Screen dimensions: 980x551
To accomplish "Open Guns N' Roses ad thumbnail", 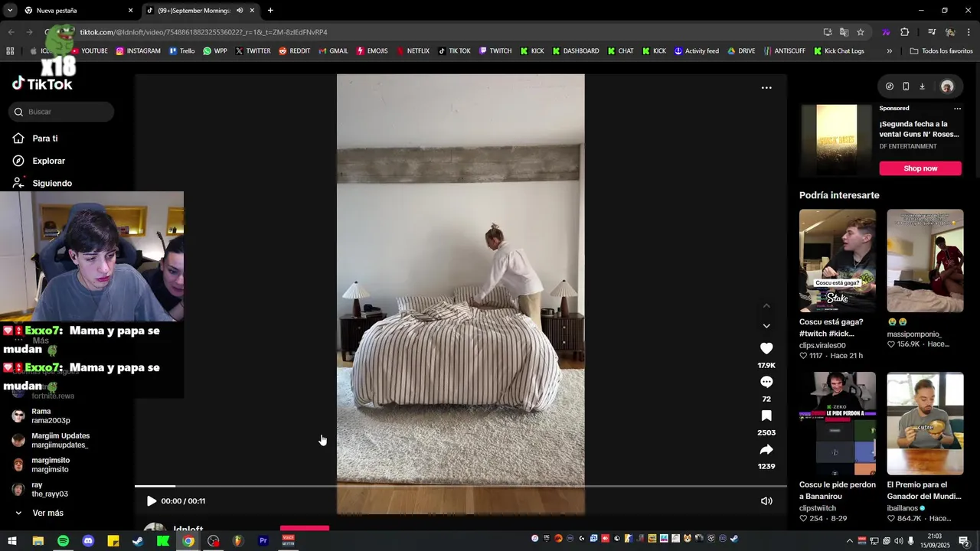I will pos(837,140).
